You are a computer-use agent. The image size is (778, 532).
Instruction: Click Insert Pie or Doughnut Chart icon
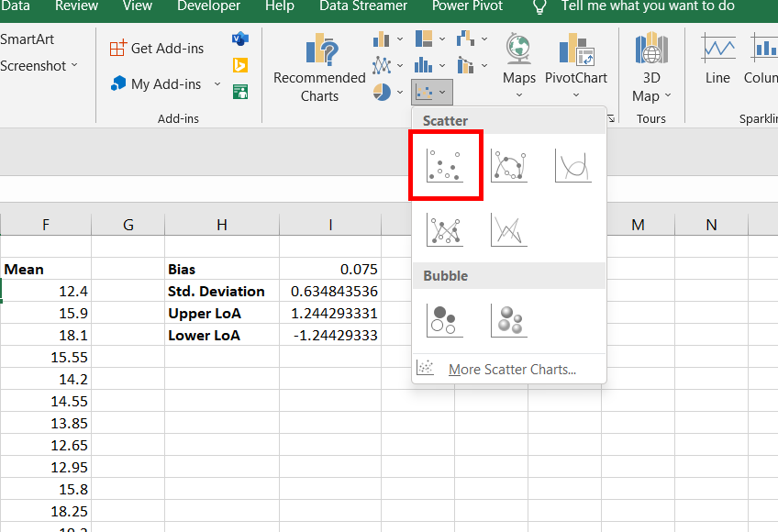click(381, 92)
